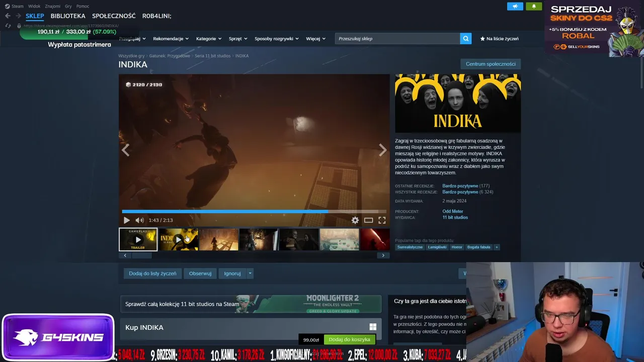
Task: Open developer Odd Meter link
Action: coord(453,211)
